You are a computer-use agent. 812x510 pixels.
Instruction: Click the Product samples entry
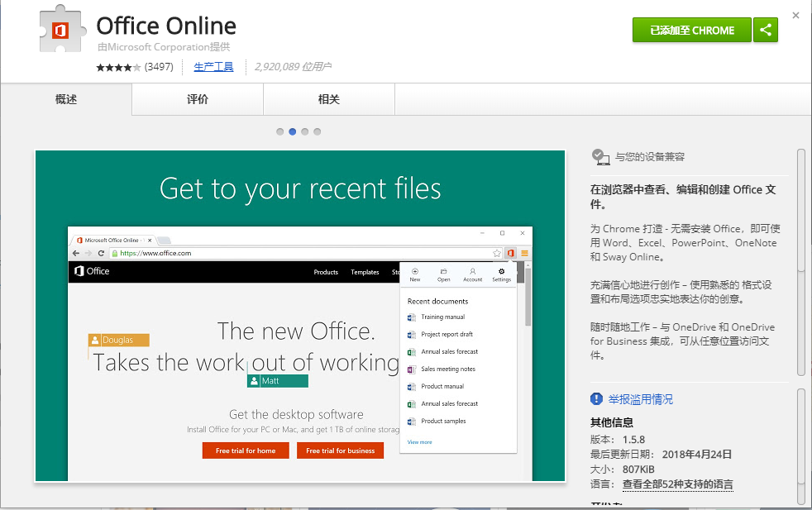coord(437,421)
